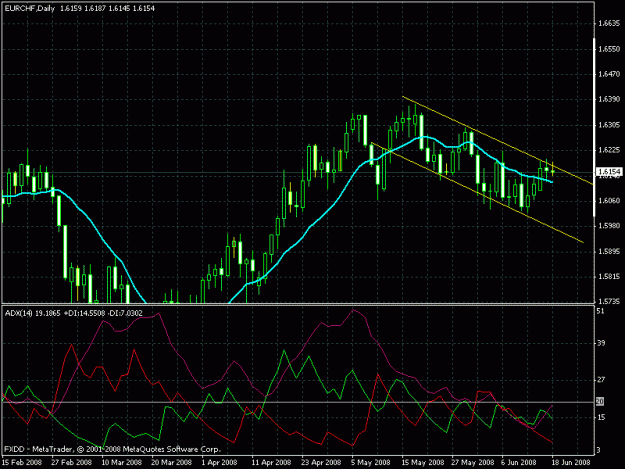Select the gray level-20 line in ADX window
Viewport: 625px width, 469px height.
[299, 402]
